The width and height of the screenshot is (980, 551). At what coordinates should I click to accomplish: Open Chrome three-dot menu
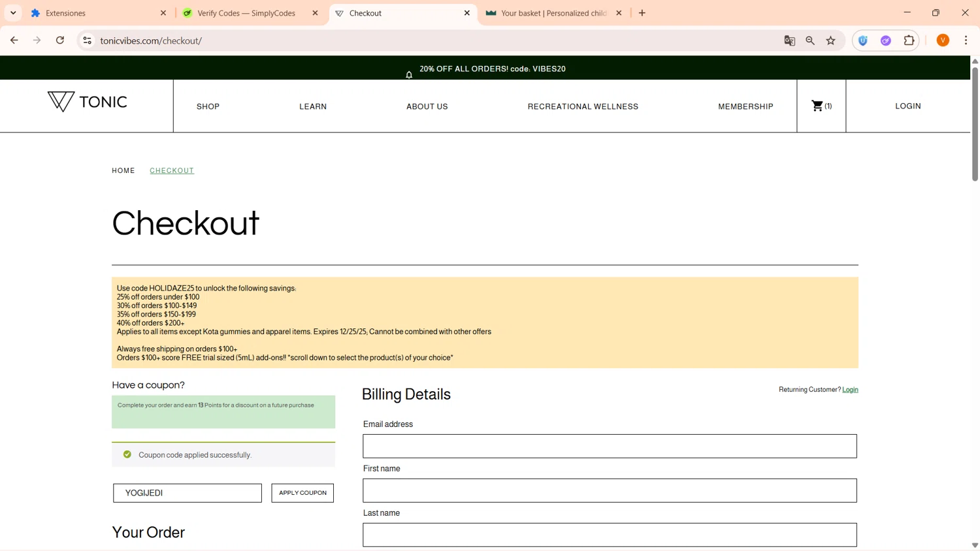pos(966,40)
